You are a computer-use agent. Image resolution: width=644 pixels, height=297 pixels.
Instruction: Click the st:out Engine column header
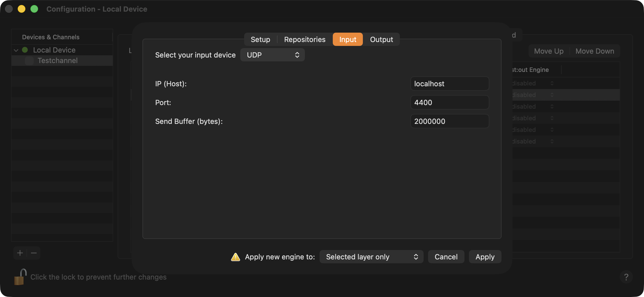(x=536, y=70)
